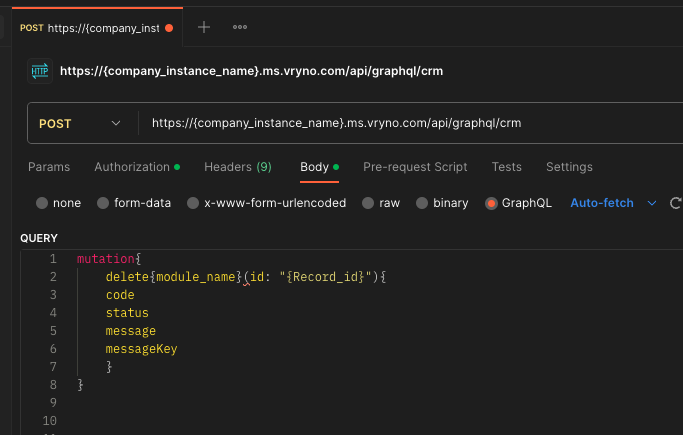Viewport: 683px width, 435px height.
Task: Switch to the Params tab
Action: 49,167
